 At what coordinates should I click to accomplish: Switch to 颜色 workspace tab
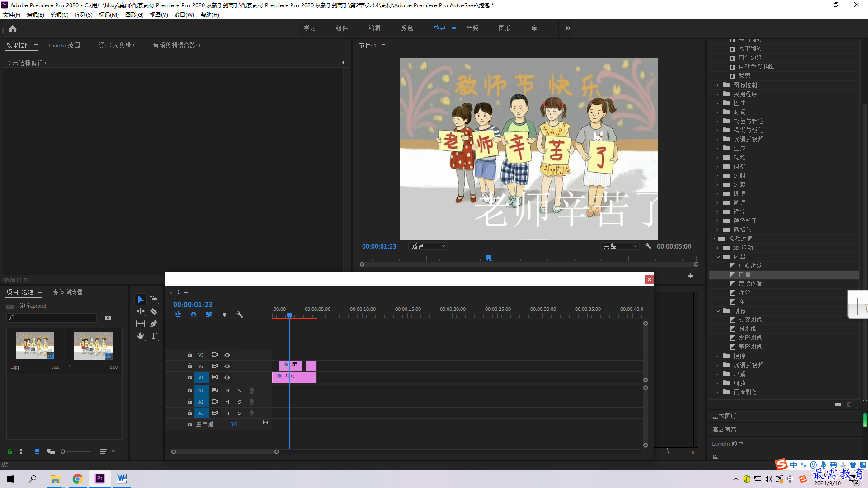coord(407,28)
